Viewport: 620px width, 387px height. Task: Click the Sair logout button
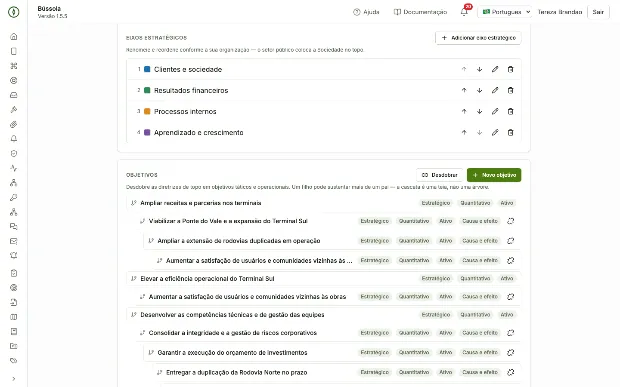(598, 12)
